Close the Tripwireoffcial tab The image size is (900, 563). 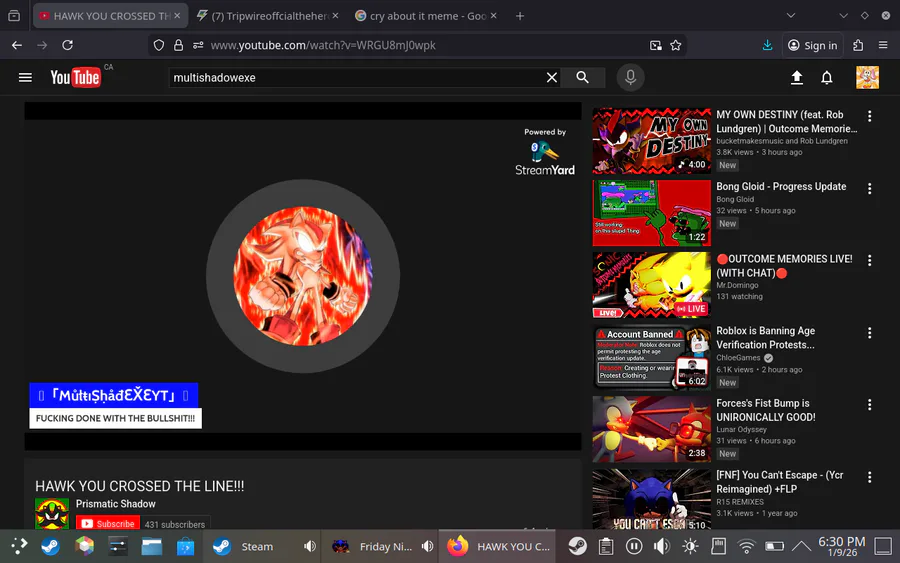335,16
